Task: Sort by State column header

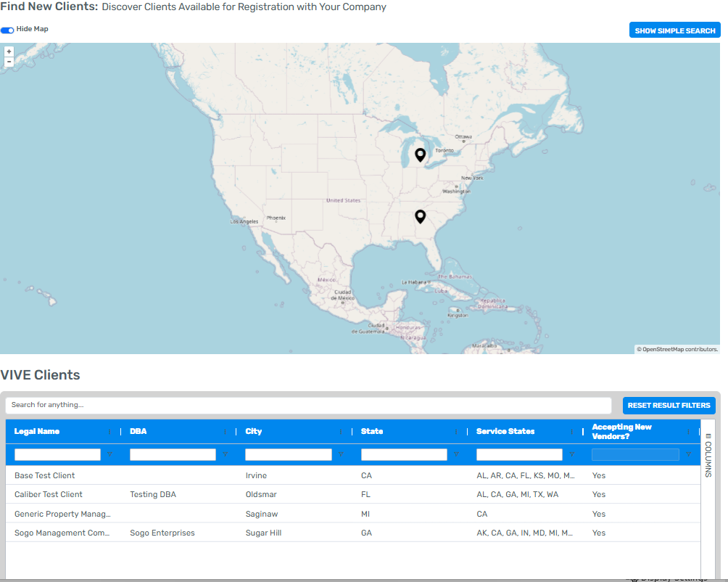Action: click(x=372, y=432)
